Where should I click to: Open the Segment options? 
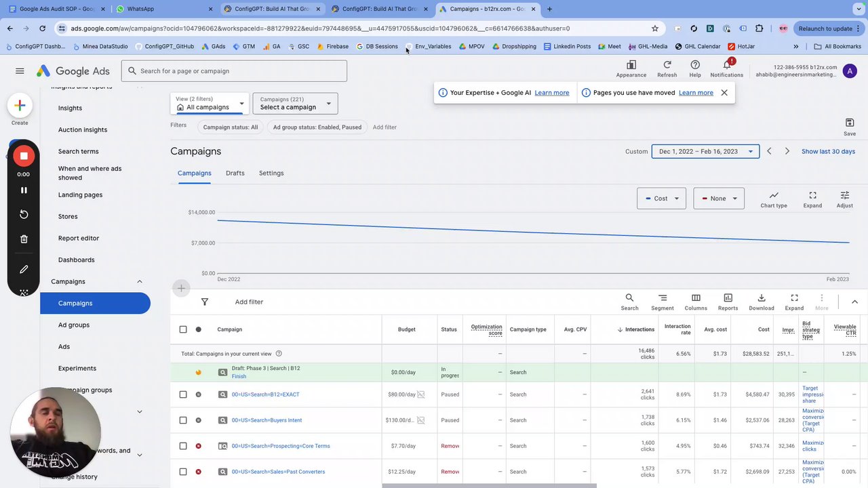[x=663, y=302]
